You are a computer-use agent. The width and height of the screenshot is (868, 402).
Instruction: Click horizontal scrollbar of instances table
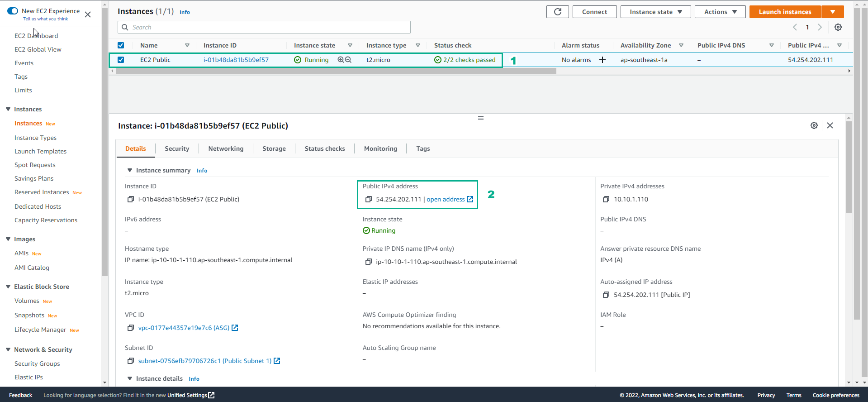[x=336, y=71]
